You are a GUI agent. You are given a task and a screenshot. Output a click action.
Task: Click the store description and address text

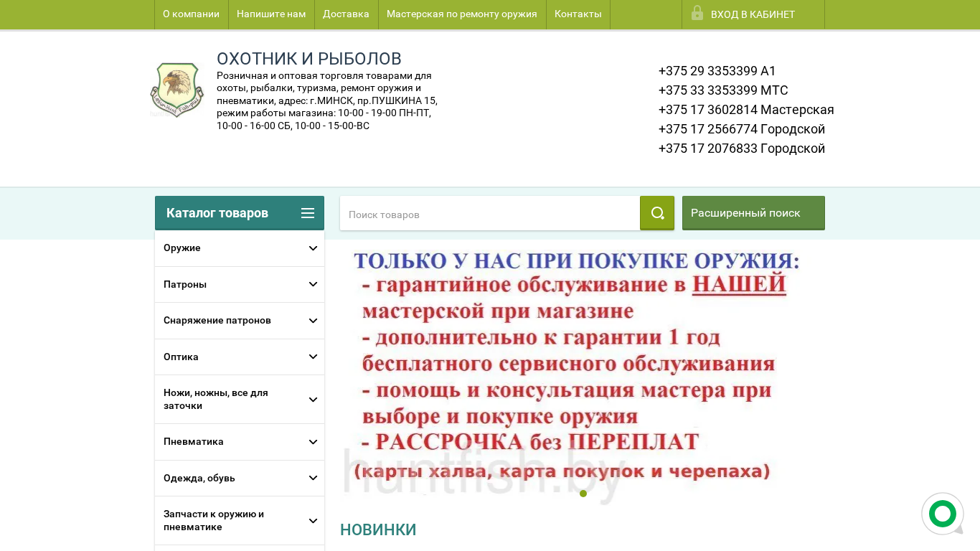point(327,100)
